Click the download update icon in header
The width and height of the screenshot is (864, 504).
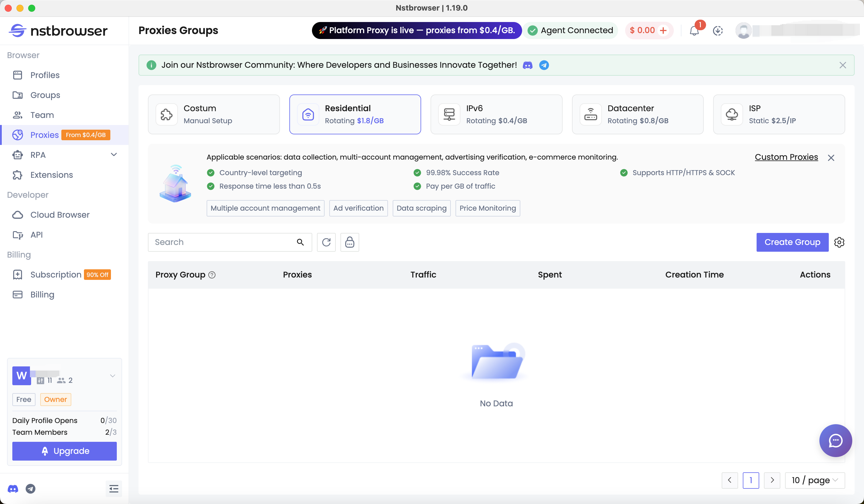[x=718, y=31]
